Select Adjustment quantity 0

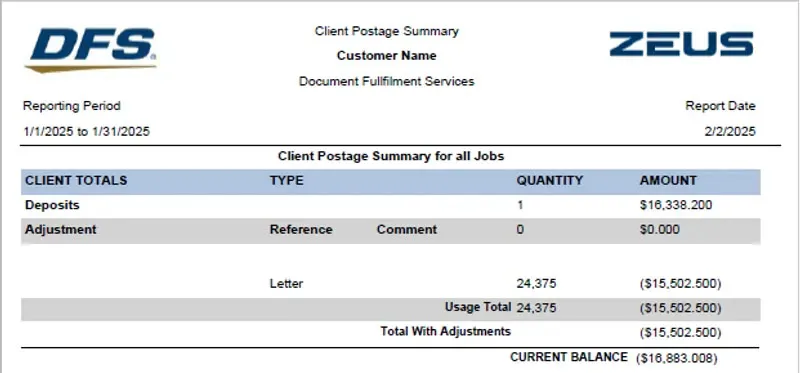pos(520,230)
